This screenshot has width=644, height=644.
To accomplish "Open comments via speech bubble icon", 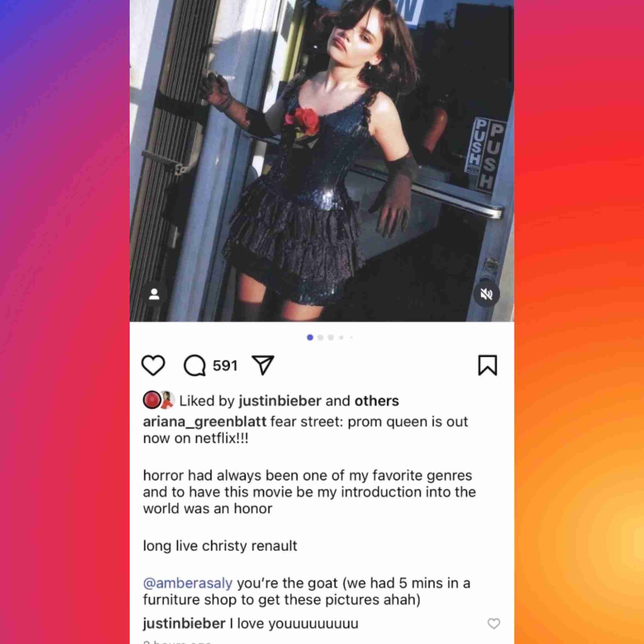I will (x=195, y=365).
